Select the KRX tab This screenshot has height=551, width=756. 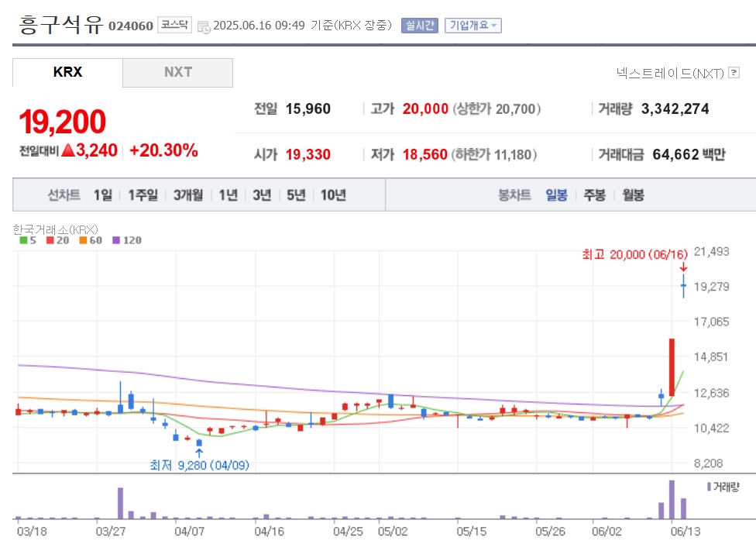pos(67,73)
